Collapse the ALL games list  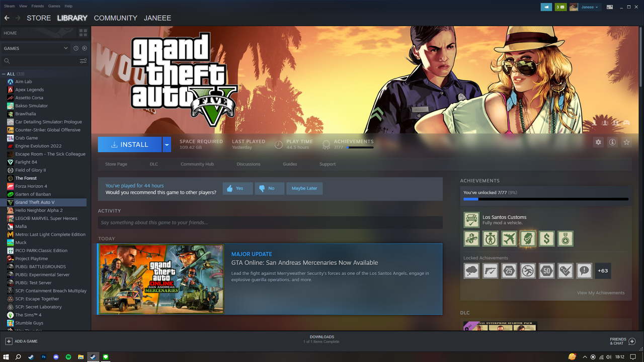tap(4, 74)
